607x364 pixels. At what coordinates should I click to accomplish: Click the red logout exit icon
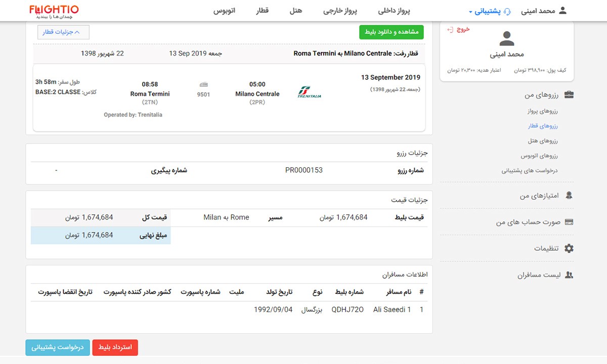point(450,29)
